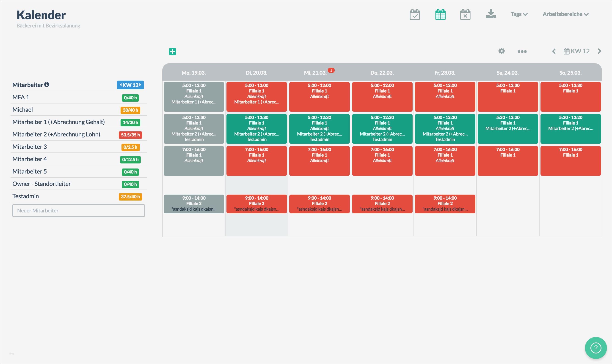Open the KW 12 week picker
The height and width of the screenshot is (364, 612).
pos(577,51)
